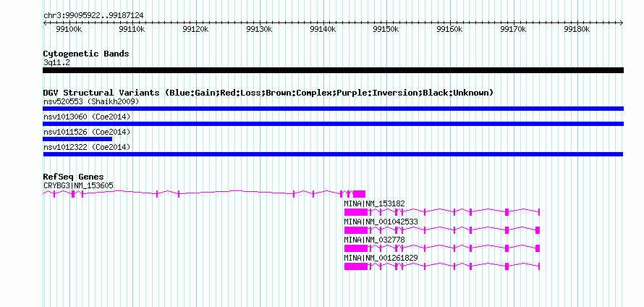Click the 99130k ruler tick label
This screenshot has width=644, height=307.
tap(260, 29)
